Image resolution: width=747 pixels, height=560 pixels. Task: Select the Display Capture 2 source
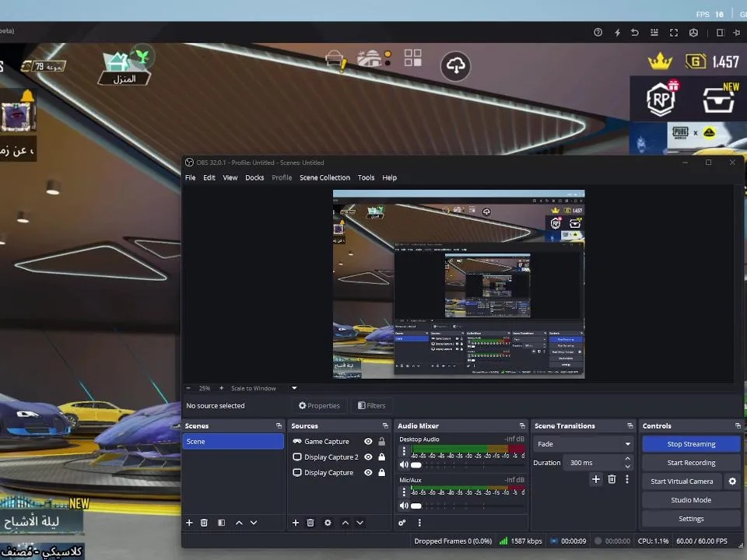click(x=331, y=457)
